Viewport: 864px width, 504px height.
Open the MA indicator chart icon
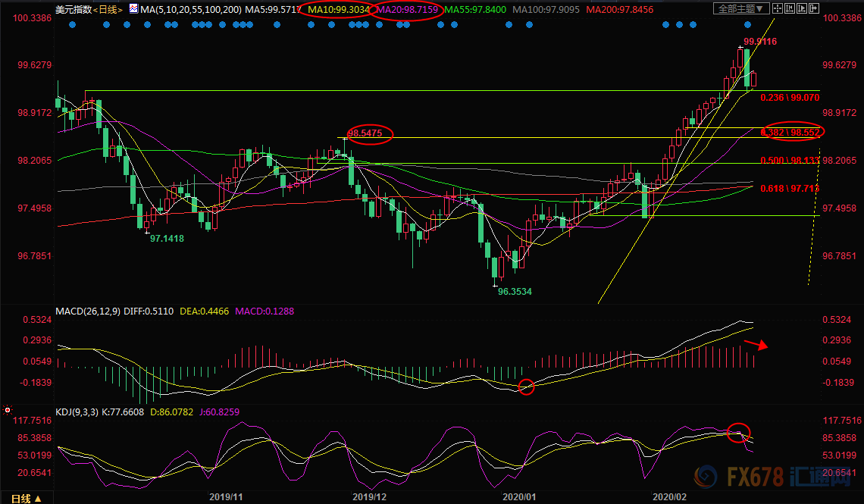point(134,9)
